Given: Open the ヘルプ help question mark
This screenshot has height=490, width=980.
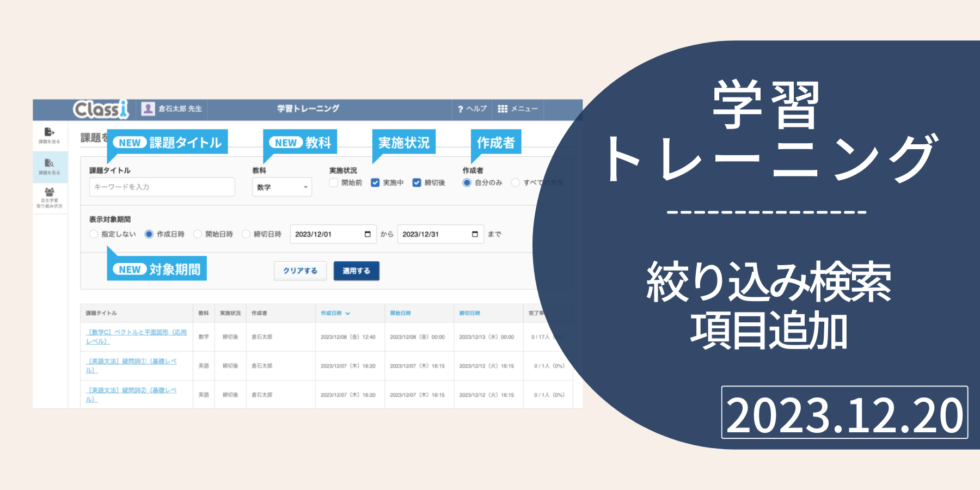Looking at the screenshot, I should 461,109.
